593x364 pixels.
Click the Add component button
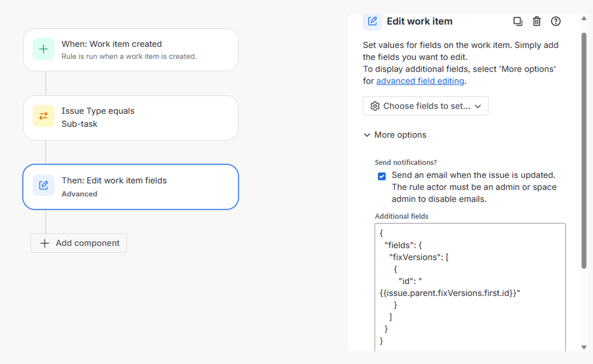click(x=79, y=243)
